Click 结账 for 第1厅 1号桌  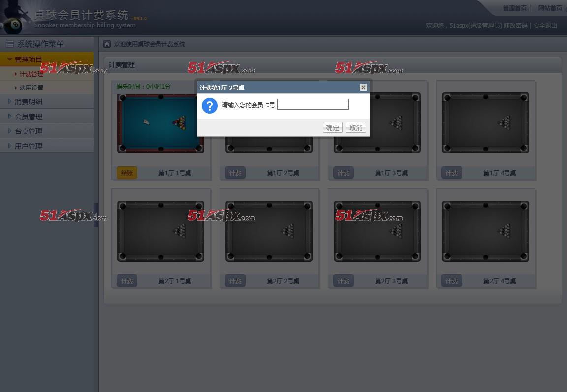coord(126,173)
